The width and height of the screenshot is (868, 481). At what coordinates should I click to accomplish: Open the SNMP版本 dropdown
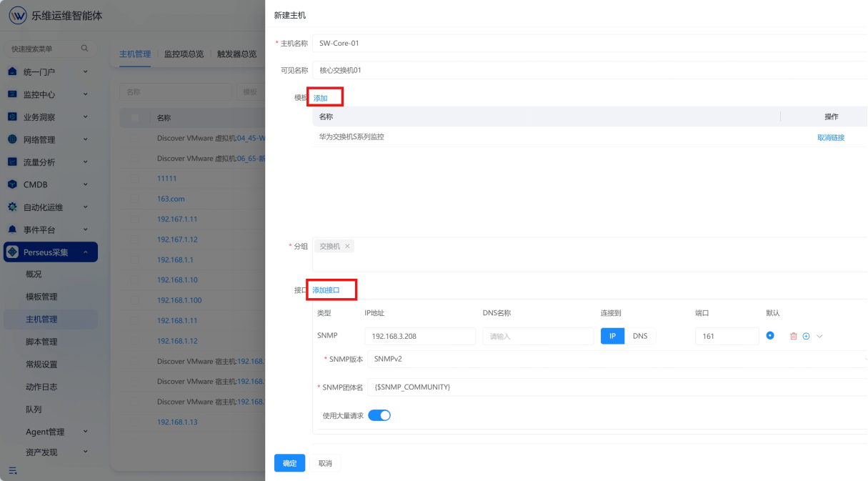tap(617, 359)
